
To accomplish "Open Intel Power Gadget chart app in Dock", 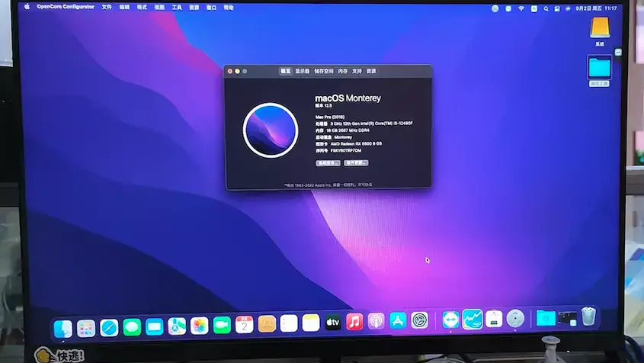I will (x=473, y=319).
